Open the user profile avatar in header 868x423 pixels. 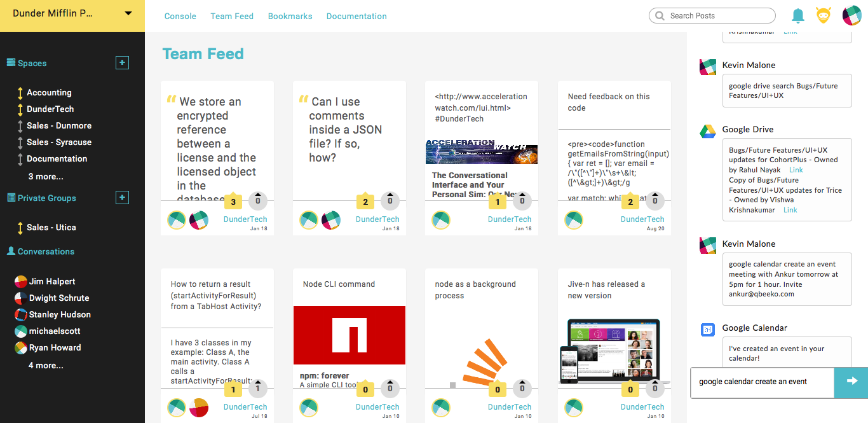coord(851,16)
